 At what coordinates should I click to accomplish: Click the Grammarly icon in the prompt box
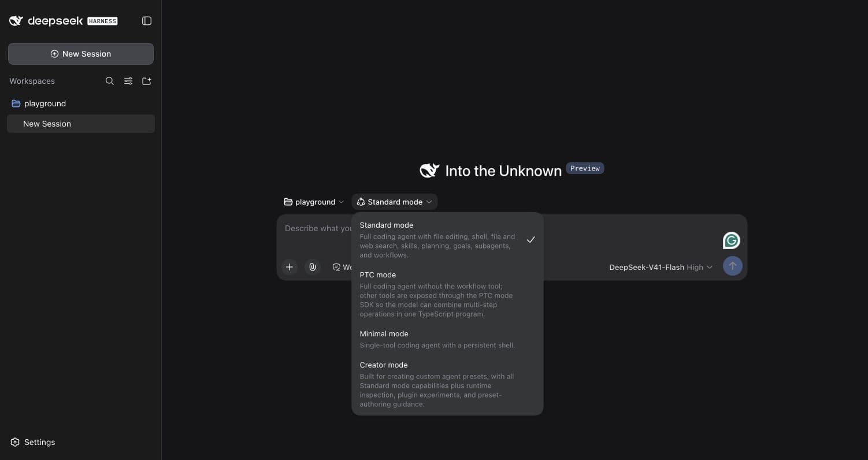coord(732,240)
